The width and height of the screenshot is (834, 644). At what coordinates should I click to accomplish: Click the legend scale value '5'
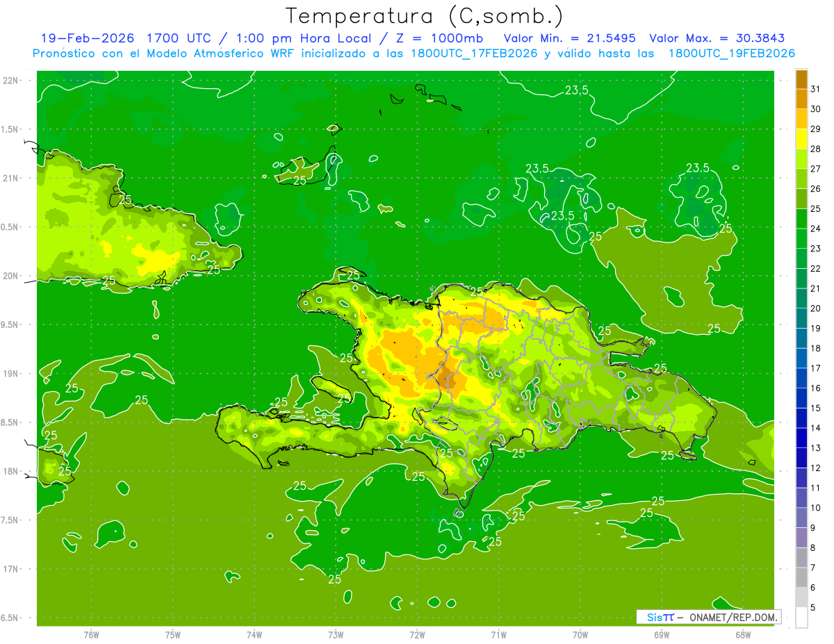click(x=813, y=608)
